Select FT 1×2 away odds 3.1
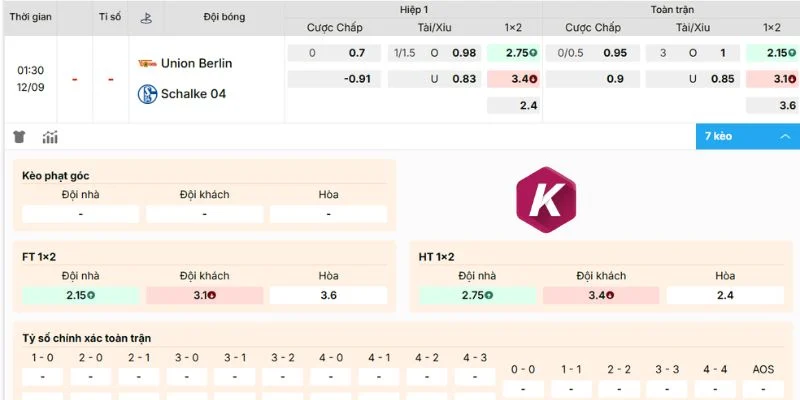 (x=205, y=295)
